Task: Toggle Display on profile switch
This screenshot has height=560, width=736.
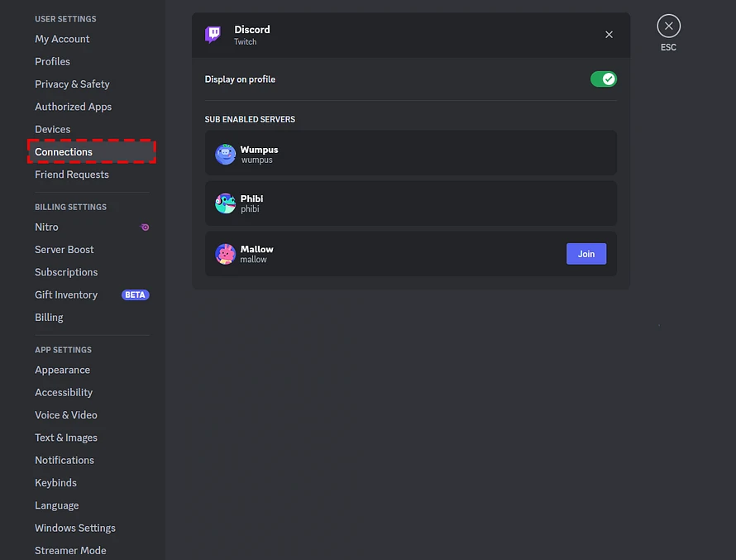Action: coord(603,79)
